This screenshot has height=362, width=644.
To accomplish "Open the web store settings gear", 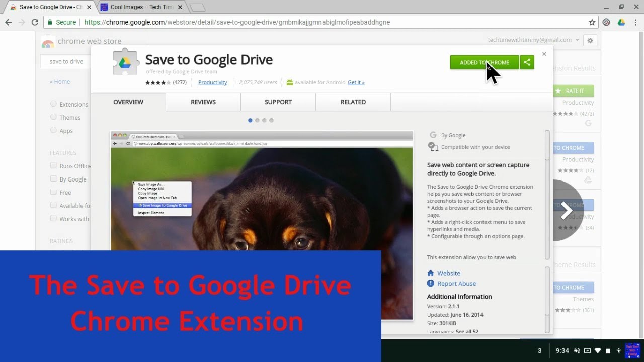I will tap(590, 40).
